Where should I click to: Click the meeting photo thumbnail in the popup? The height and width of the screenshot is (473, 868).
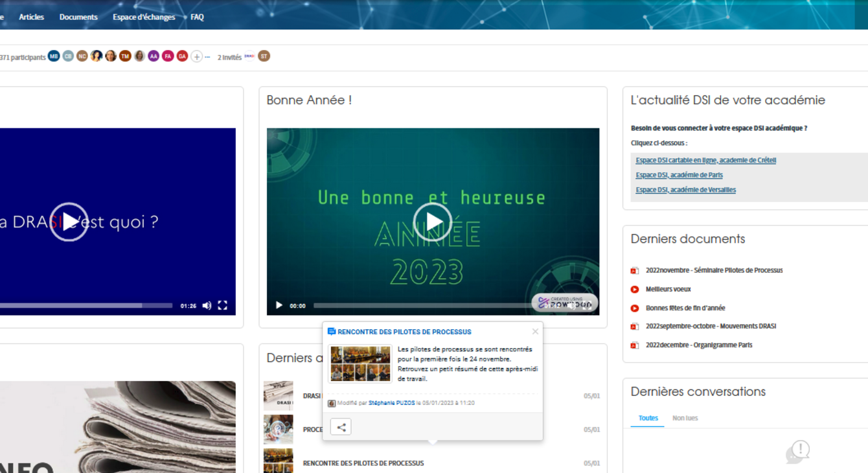click(360, 363)
